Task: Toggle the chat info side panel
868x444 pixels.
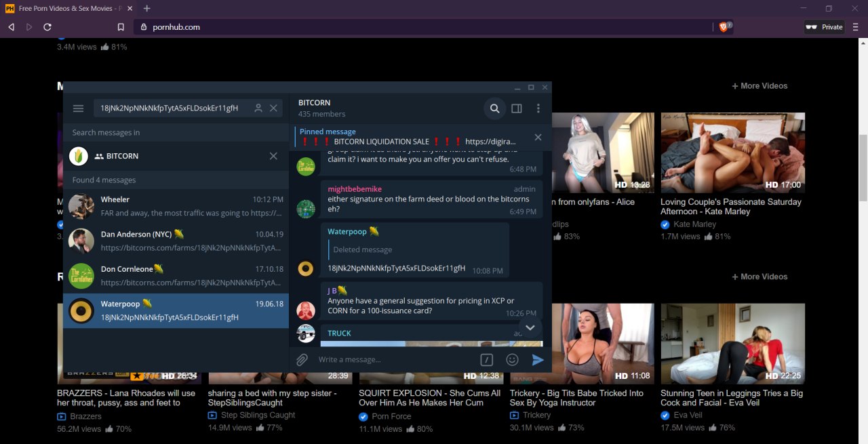Action: pyautogui.click(x=517, y=108)
